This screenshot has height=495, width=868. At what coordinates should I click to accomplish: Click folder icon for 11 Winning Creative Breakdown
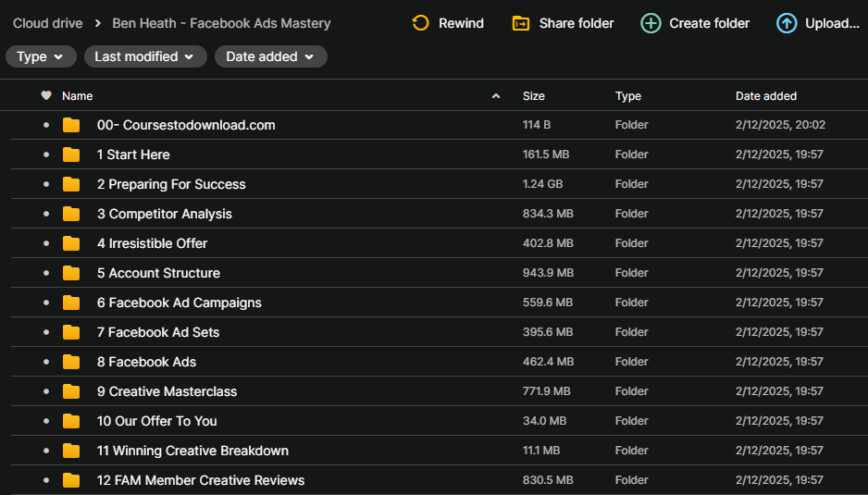71,451
